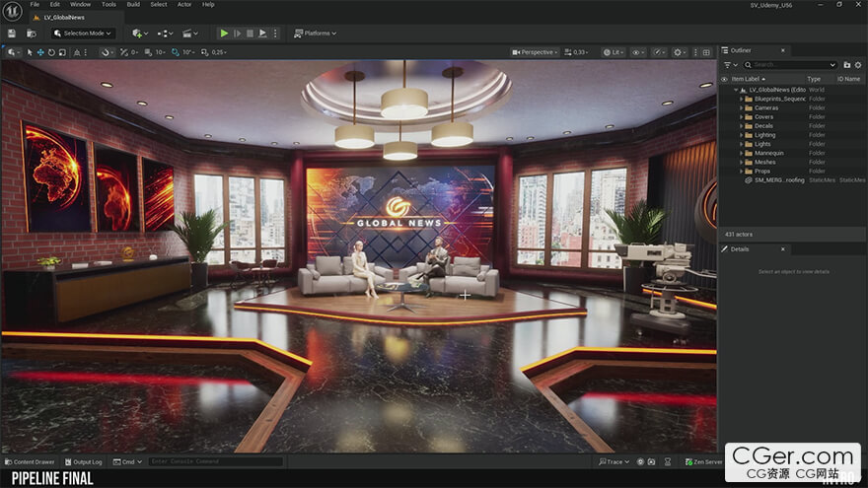This screenshot has width=868, height=488.
Task: Open the Outliner filter menu
Action: (731, 65)
